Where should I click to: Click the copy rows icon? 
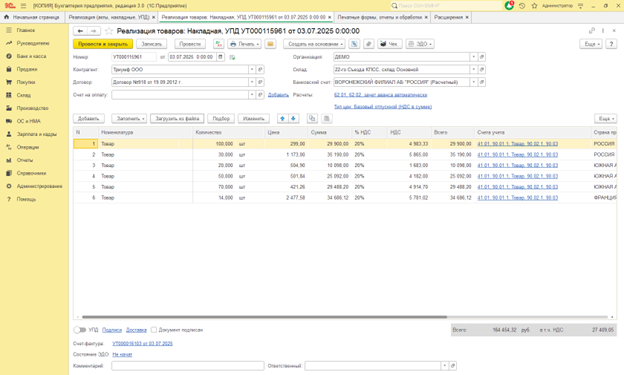click(312, 119)
